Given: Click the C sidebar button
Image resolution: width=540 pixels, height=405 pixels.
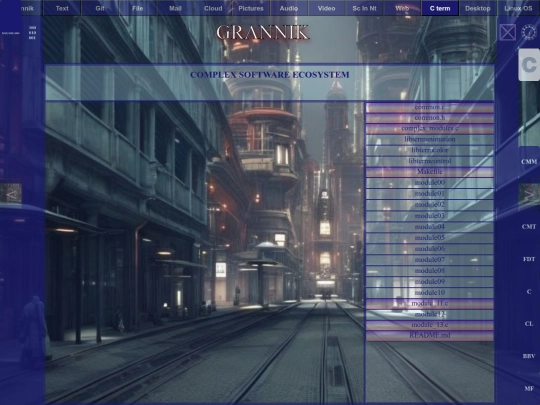Looking at the screenshot, I should click(x=529, y=291).
